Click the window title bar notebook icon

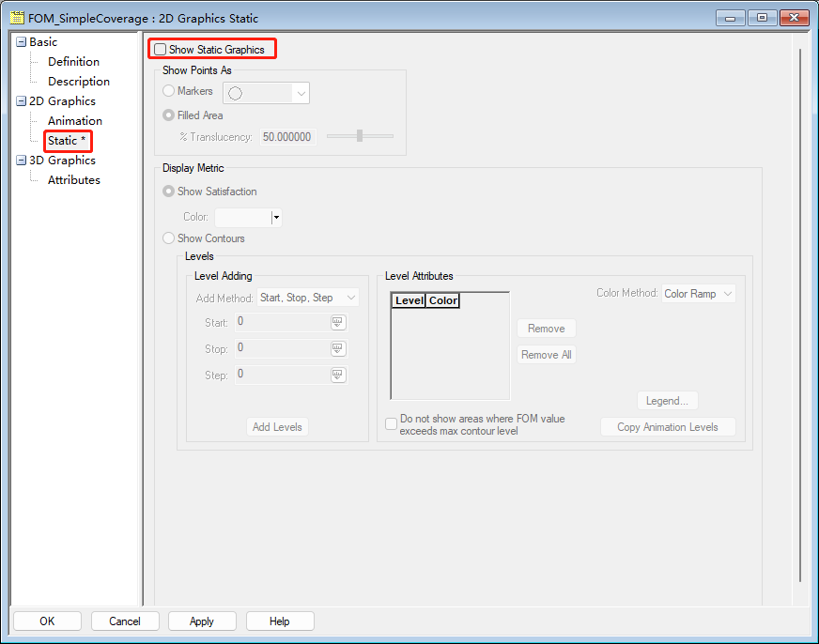pos(17,18)
